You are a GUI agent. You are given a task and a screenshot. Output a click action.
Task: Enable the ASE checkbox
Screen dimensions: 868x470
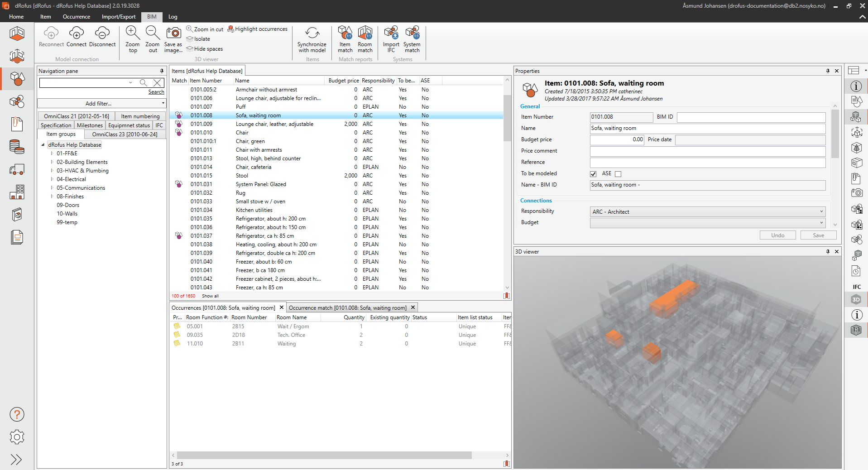click(618, 174)
